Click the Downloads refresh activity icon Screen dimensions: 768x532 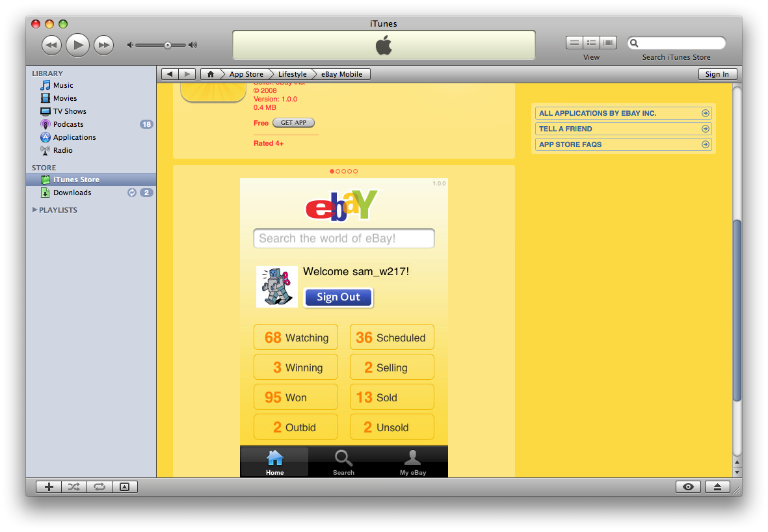tap(132, 193)
